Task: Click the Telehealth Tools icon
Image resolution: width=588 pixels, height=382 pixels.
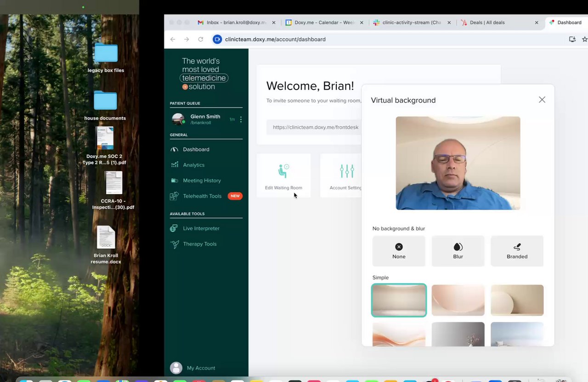Action: click(x=175, y=196)
